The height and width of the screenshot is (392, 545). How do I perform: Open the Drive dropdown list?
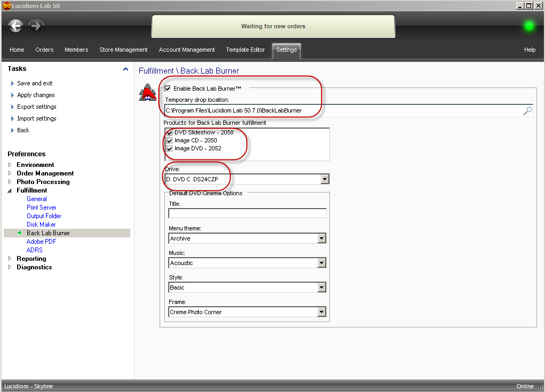(x=325, y=179)
